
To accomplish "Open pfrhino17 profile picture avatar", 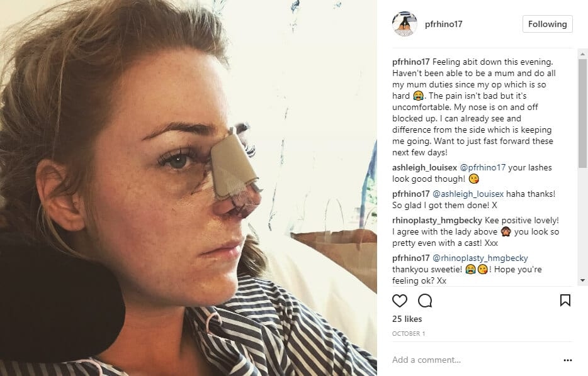I will [405, 24].
